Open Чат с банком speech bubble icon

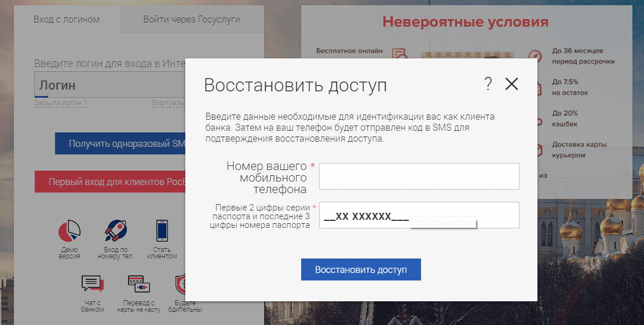[x=93, y=283]
